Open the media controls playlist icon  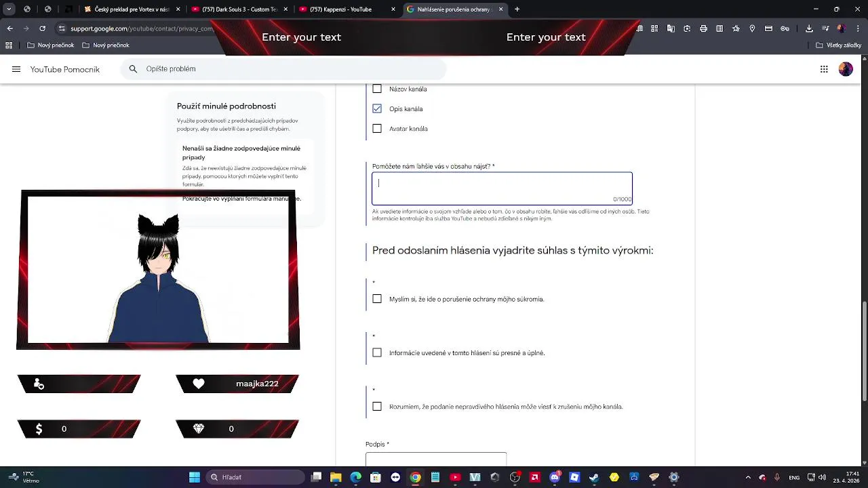click(825, 28)
